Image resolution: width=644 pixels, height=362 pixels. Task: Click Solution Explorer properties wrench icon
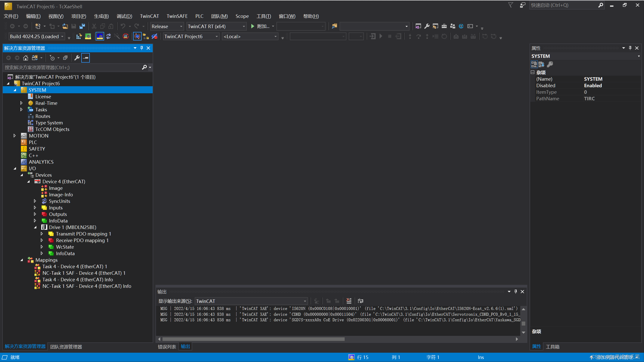coord(77,58)
